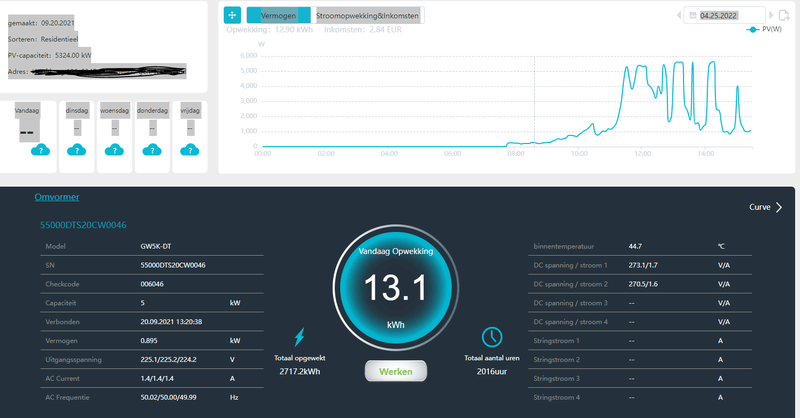
Task: Click the woensdag weather cloud icon
Action: coord(114,150)
